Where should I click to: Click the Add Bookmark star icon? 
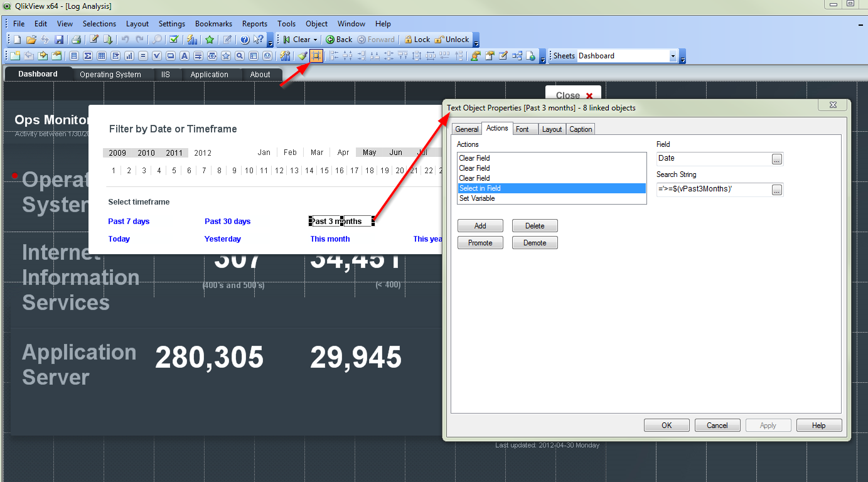[x=210, y=40]
